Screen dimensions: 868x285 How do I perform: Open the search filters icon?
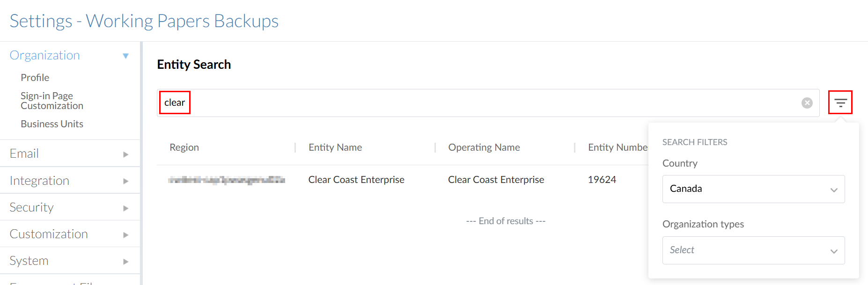click(840, 102)
